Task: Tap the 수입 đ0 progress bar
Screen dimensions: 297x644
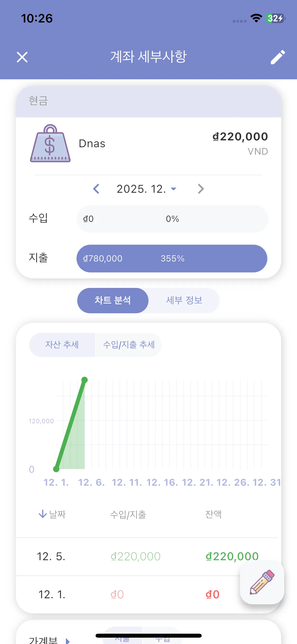Action: (172, 219)
